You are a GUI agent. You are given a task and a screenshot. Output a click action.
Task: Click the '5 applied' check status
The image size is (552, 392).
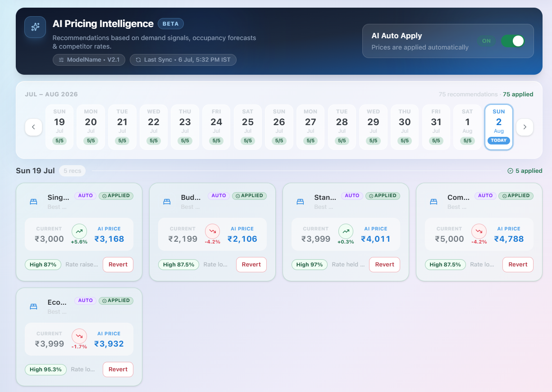525,171
